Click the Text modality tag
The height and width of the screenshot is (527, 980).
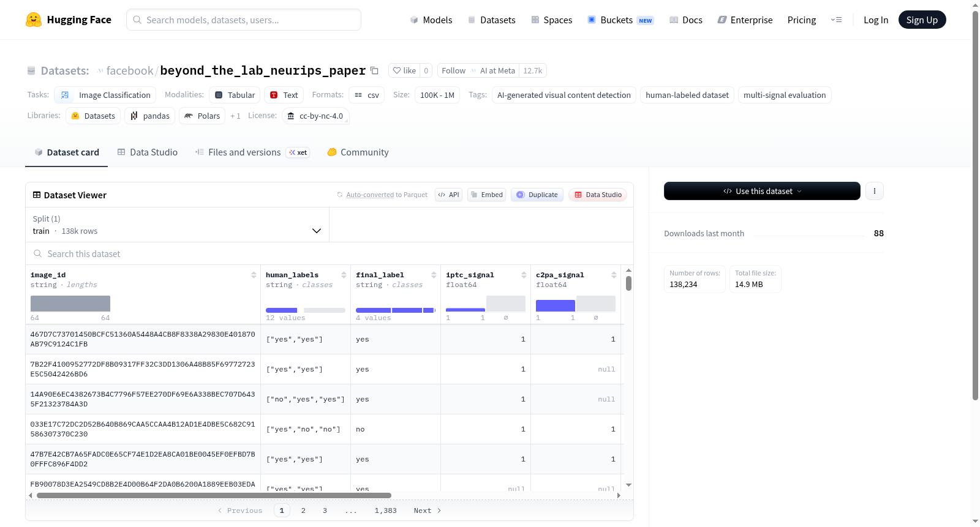(x=284, y=95)
